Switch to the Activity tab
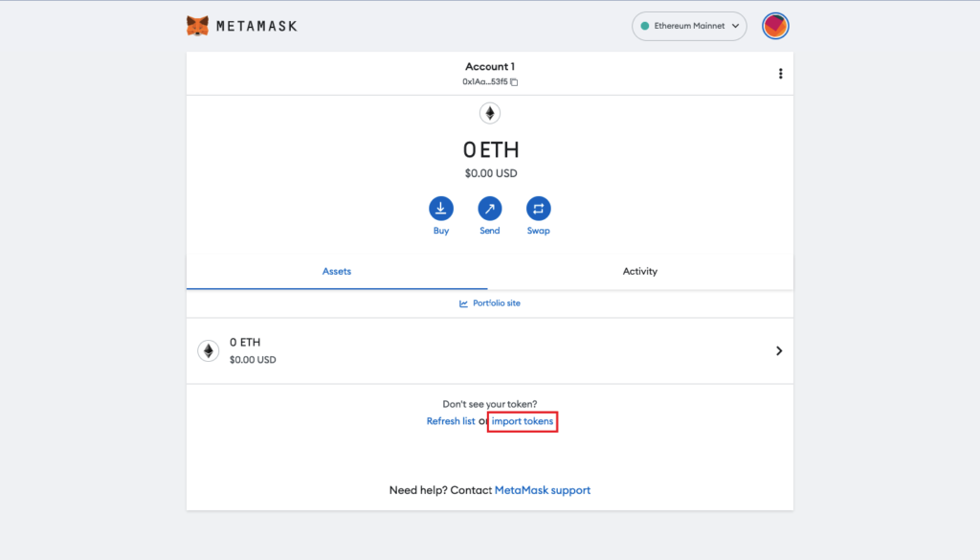This screenshot has width=980, height=560. pyautogui.click(x=640, y=271)
